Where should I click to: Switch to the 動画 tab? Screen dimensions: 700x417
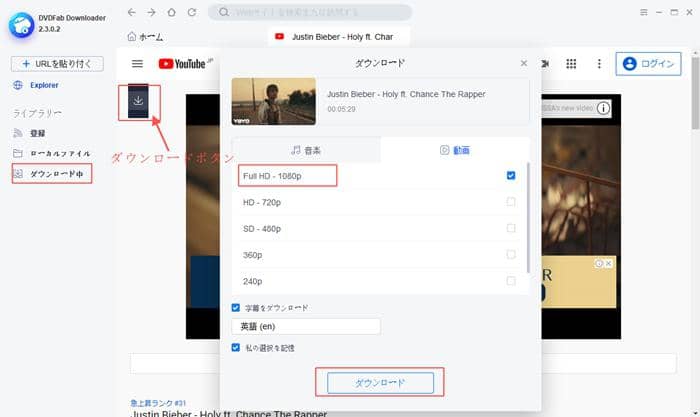click(x=455, y=150)
